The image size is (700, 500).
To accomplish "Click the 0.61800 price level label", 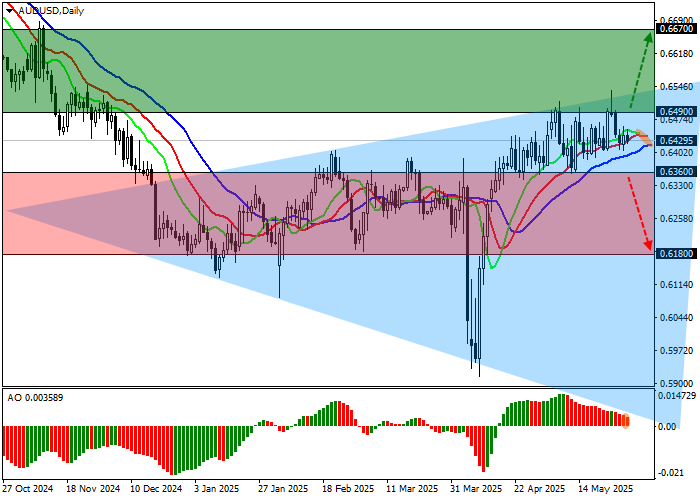I will (x=676, y=255).
